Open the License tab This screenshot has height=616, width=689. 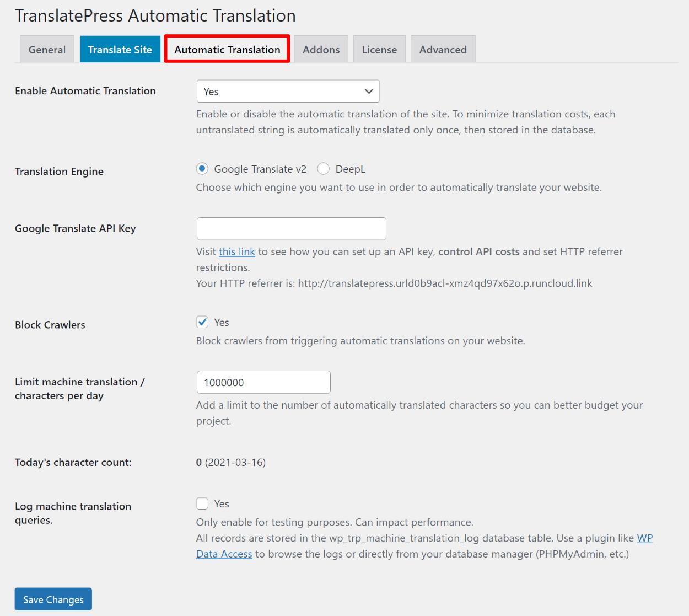pyautogui.click(x=379, y=49)
